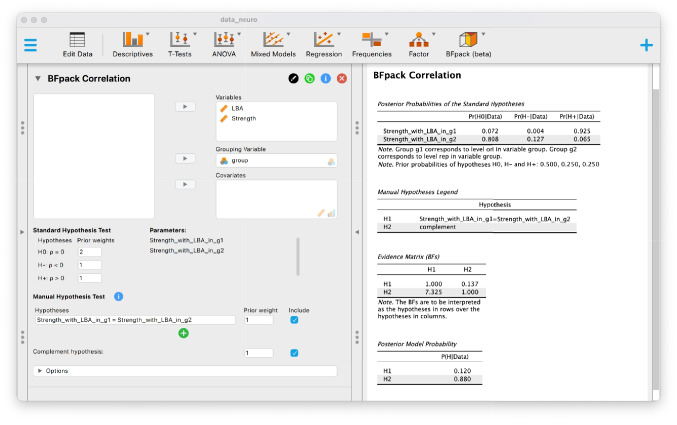Click the 7.325 Bayes factor cell
The height and width of the screenshot is (425, 677).
433,292
